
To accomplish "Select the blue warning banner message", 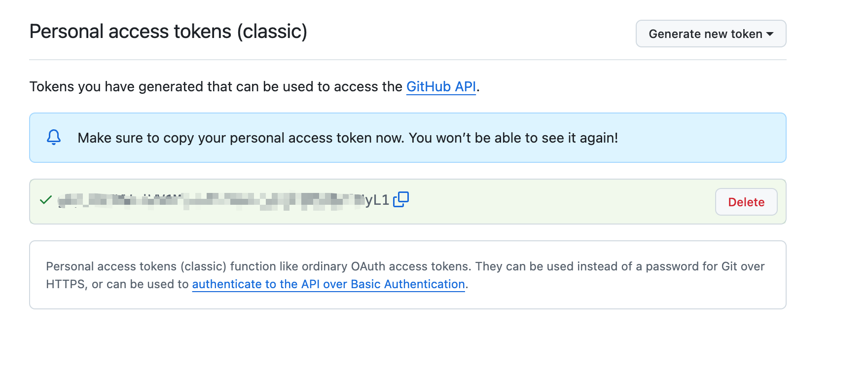I will coord(348,138).
